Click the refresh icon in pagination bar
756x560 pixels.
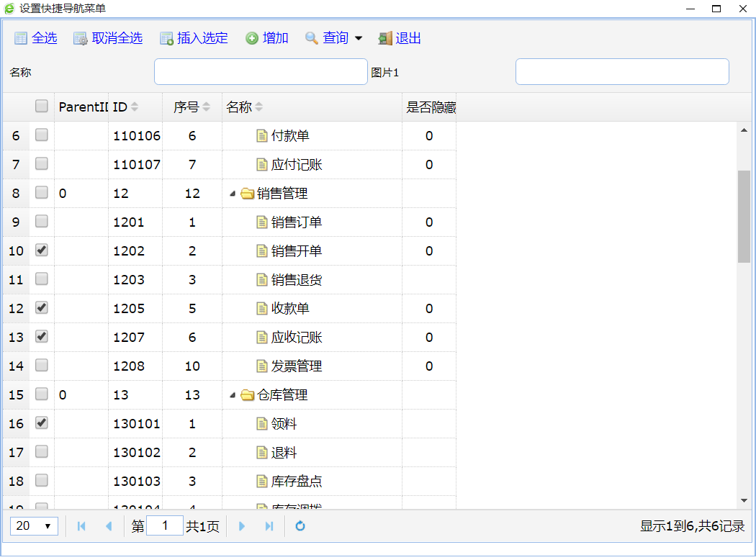(300, 526)
